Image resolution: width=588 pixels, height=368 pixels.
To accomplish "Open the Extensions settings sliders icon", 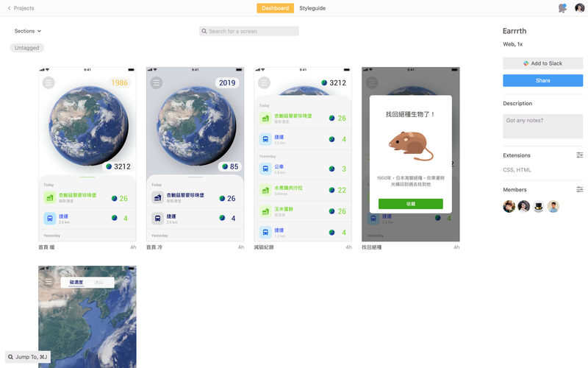I will click(579, 155).
